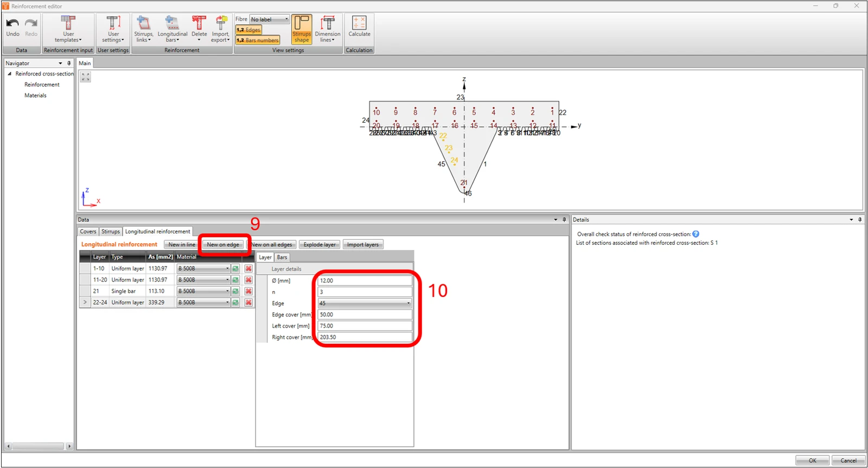Switch to the Stirrups tab
The width and height of the screenshot is (868, 468).
pyautogui.click(x=111, y=231)
